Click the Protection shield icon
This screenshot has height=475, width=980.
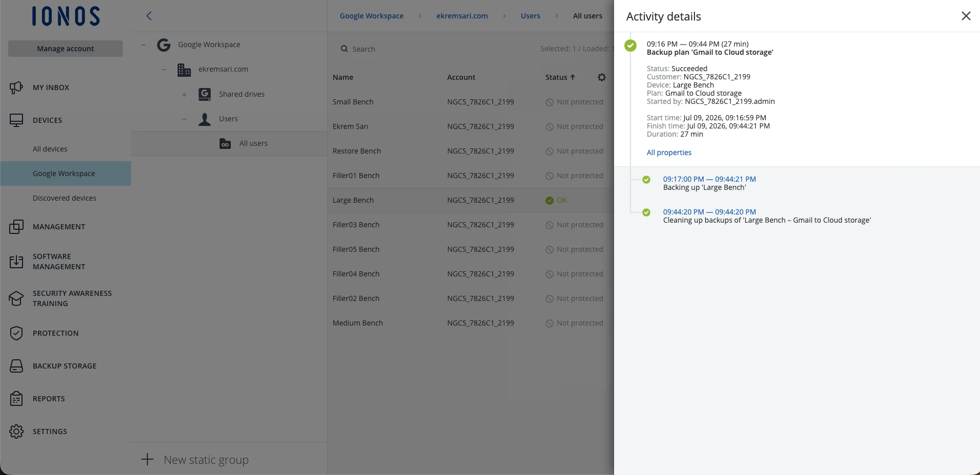[16, 333]
